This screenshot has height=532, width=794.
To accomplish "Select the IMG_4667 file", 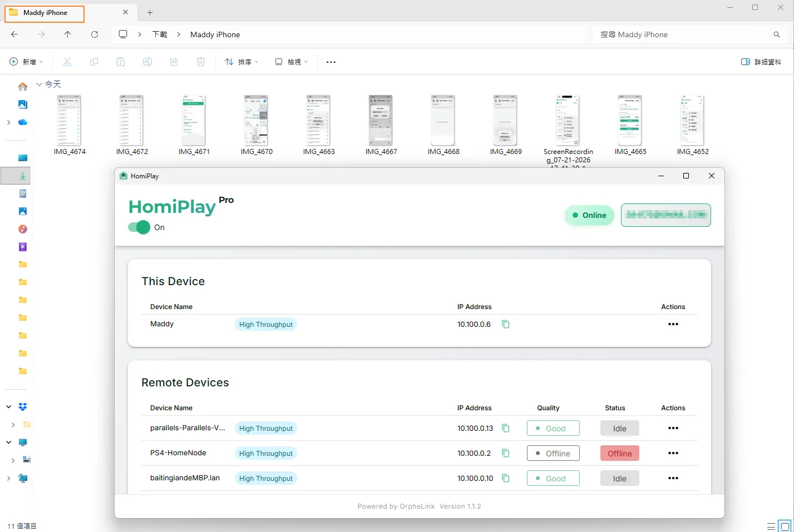I will (381, 125).
